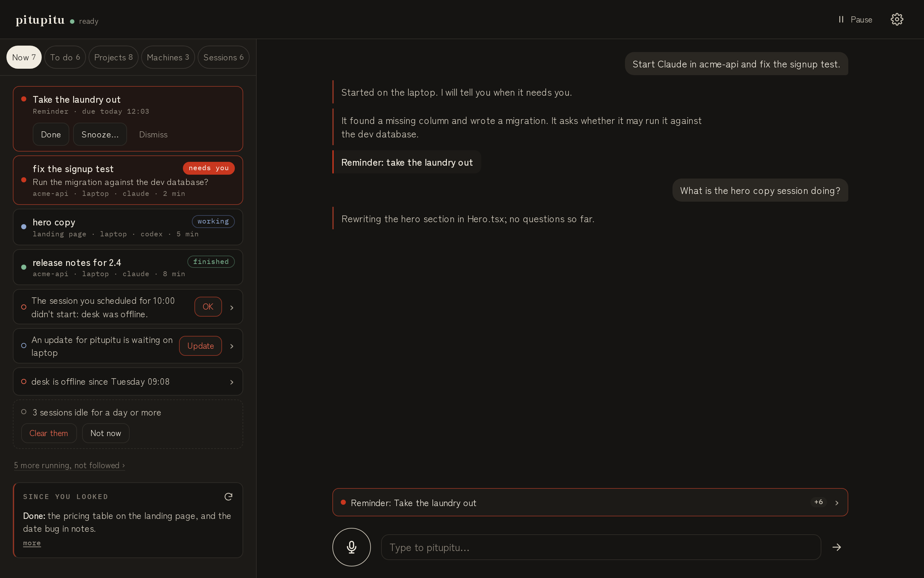Open the Projects tab
Image resolution: width=924 pixels, height=578 pixels.
113,57
